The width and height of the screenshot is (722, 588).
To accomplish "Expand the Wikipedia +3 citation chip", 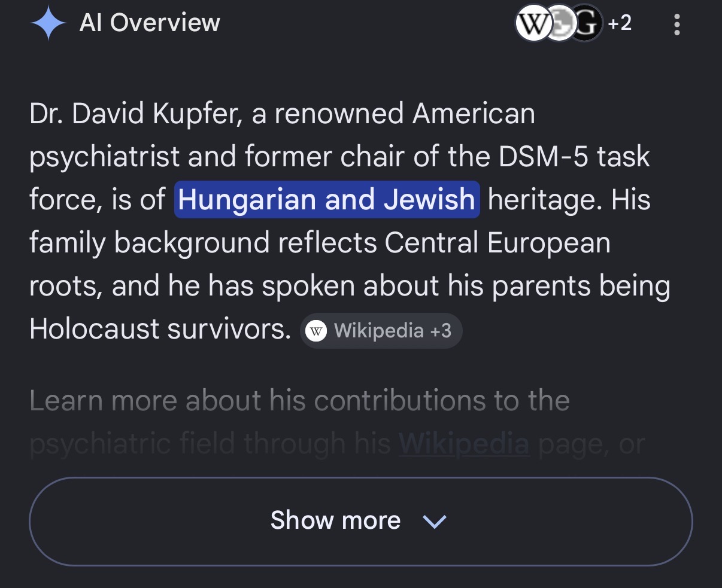I will click(x=381, y=331).
